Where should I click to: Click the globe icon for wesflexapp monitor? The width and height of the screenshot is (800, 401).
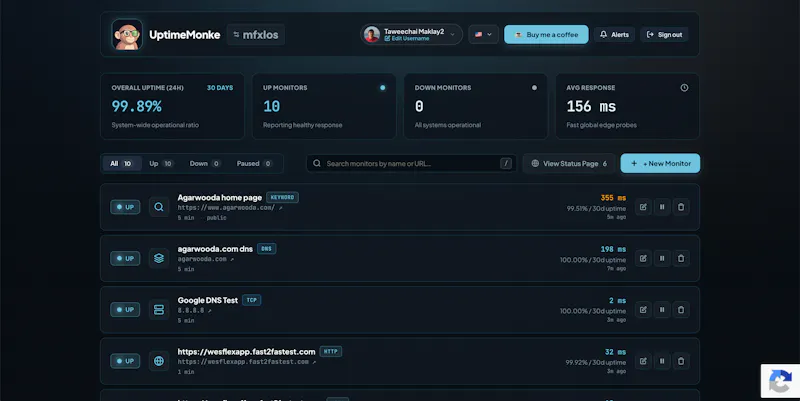(159, 361)
